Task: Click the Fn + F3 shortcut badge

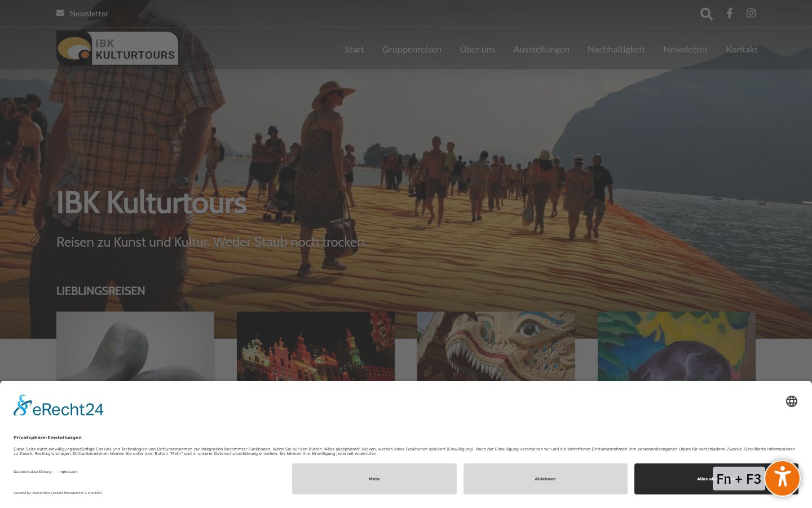Action: click(739, 479)
